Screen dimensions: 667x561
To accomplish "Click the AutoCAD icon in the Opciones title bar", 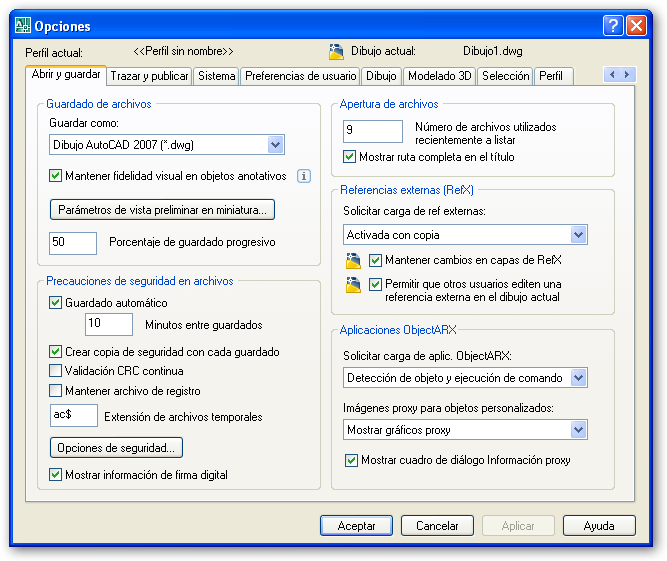I will 23,26.
